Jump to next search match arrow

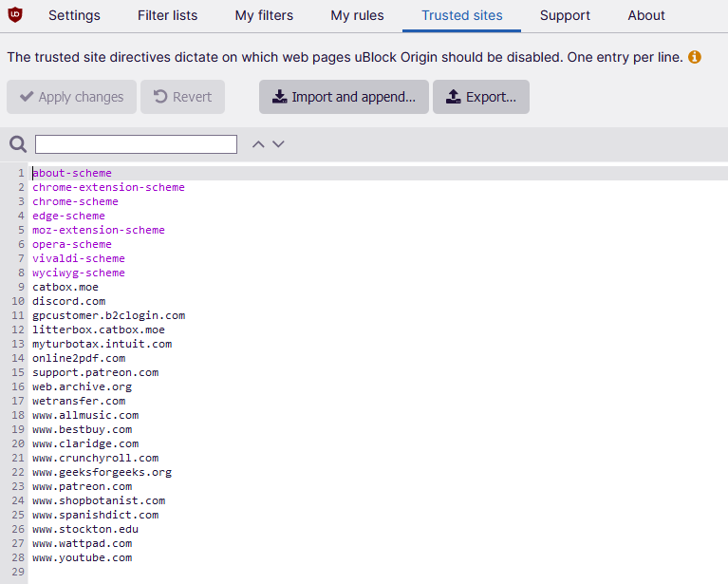coord(278,144)
